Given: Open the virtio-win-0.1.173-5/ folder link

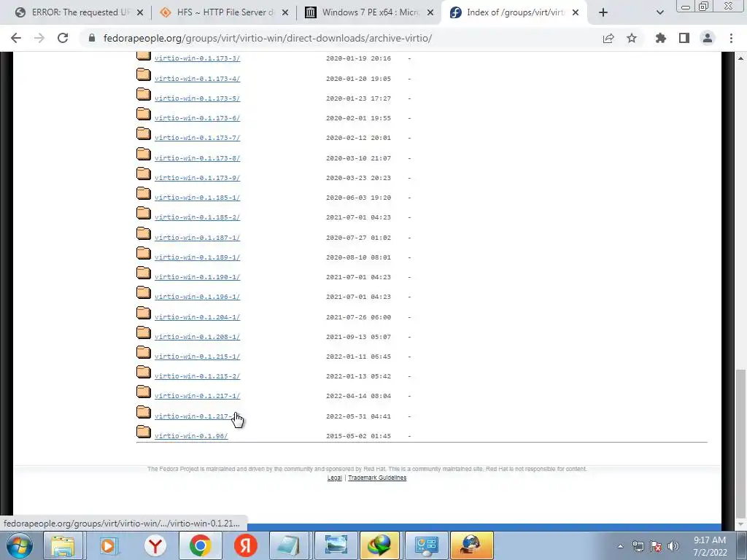Looking at the screenshot, I should [x=197, y=98].
